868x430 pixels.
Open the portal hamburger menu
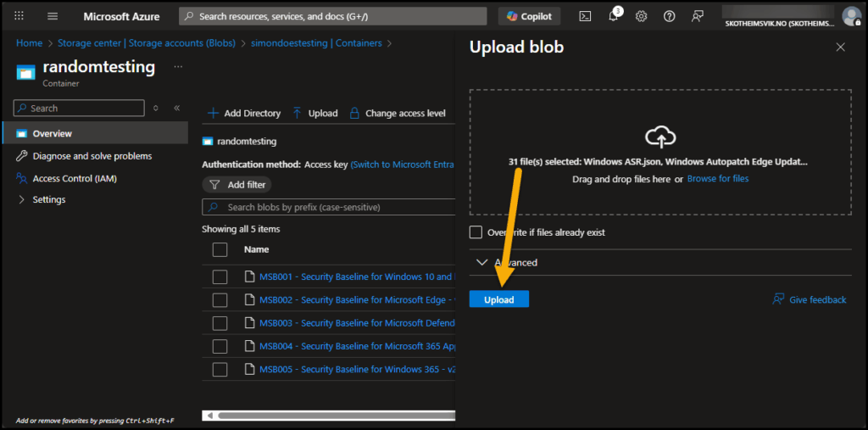(53, 16)
